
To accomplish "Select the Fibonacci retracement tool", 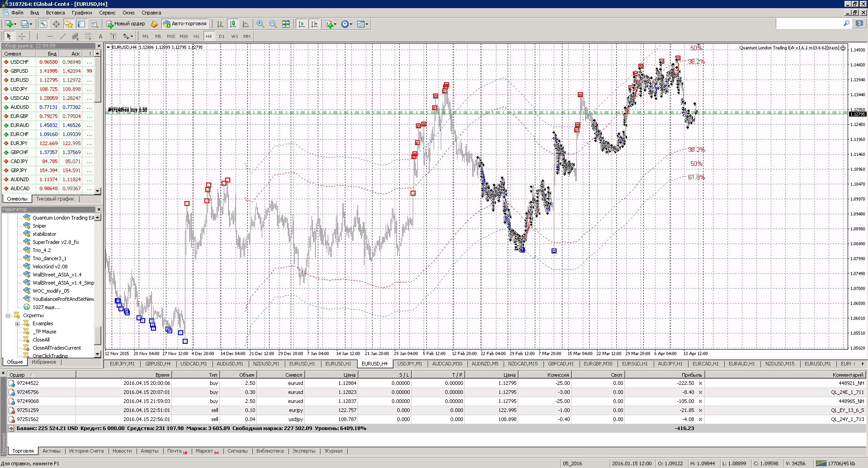I will (x=88, y=36).
